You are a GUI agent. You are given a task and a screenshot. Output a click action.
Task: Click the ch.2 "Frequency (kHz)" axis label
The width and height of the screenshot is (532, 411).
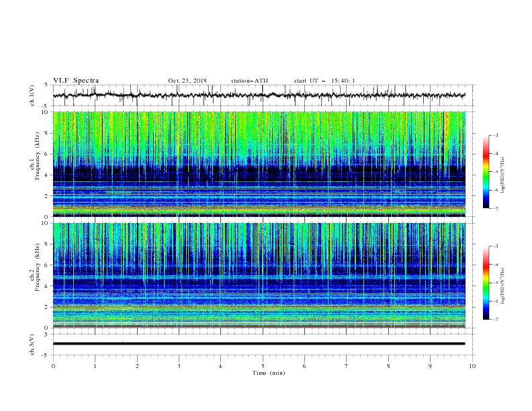click(x=38, y=267)
